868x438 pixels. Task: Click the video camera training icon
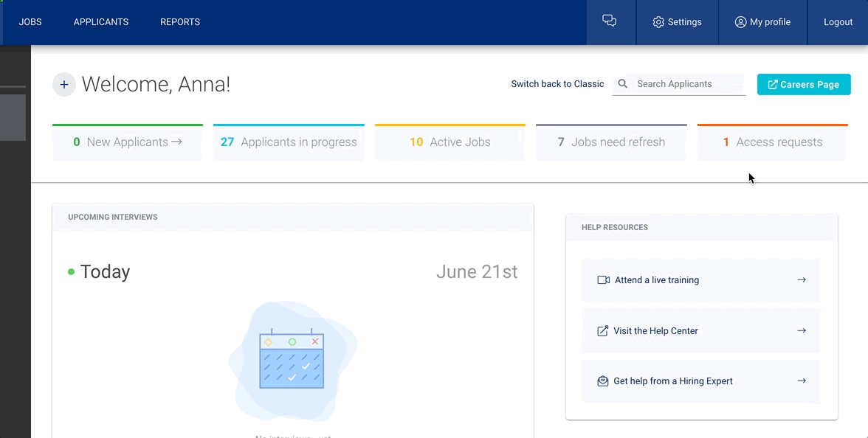click(603, 280)
